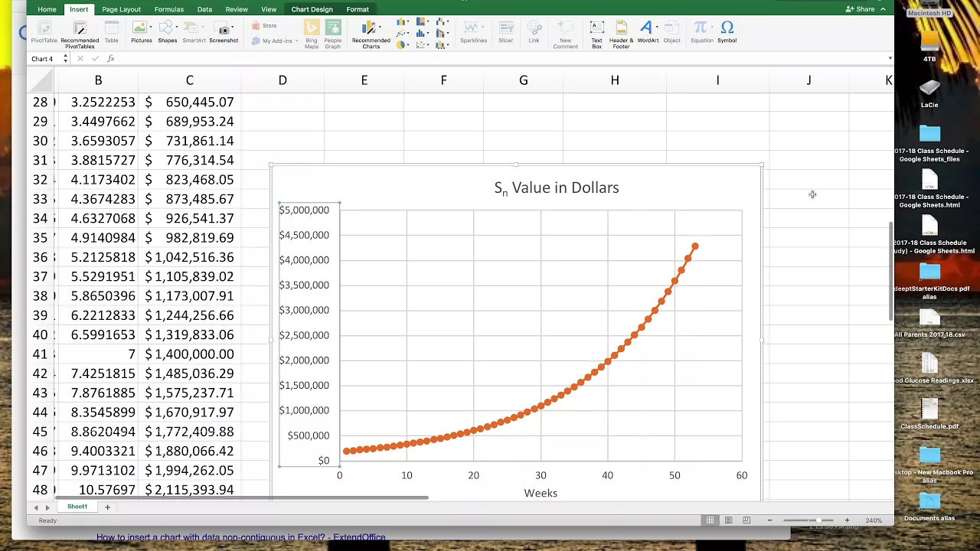The image size is (980, 551).
Task: Click the Weeks axis title
Action: (541, 493)
